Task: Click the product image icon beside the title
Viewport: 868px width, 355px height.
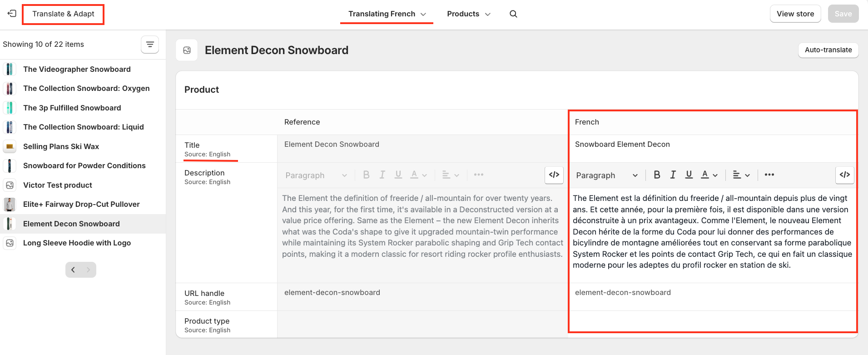Action: 187,50
